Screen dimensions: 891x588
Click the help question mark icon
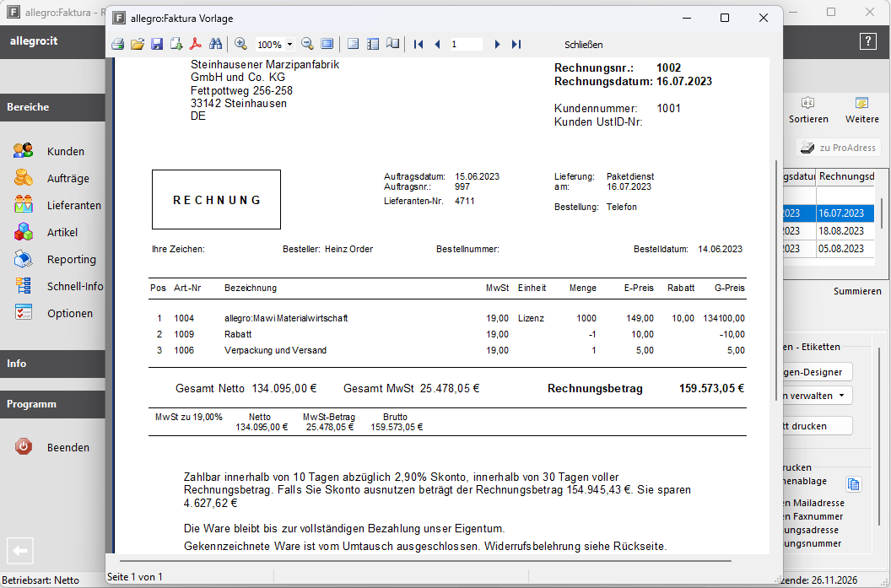coord(867,41)
